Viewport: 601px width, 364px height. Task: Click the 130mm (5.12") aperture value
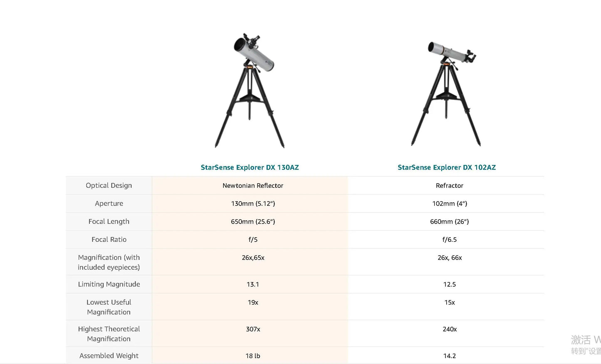[252, 204]
